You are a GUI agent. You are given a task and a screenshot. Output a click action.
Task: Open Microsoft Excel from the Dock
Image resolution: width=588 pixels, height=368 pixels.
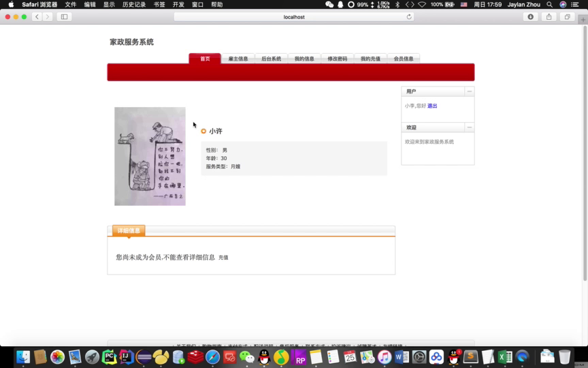click(505, 357)
